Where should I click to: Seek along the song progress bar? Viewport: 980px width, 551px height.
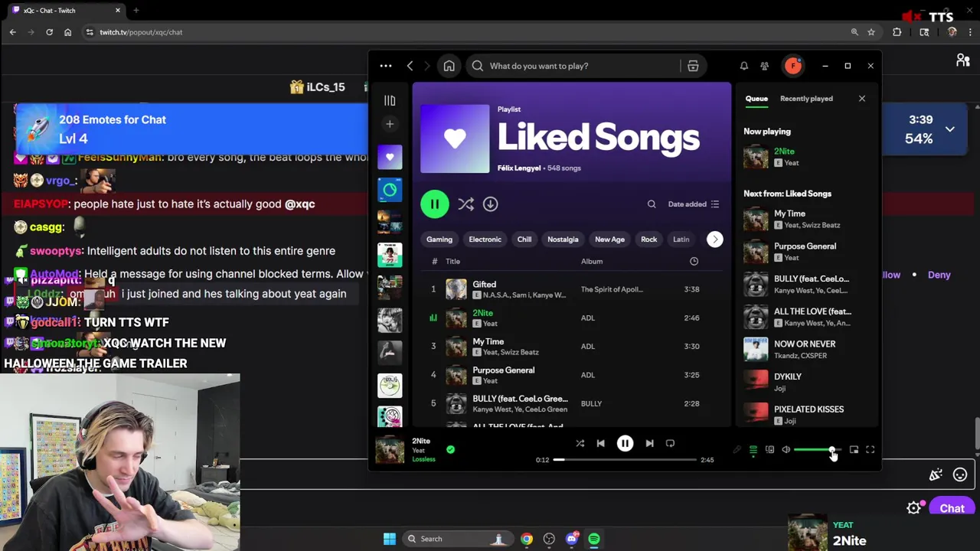click(x=625, y=460)
